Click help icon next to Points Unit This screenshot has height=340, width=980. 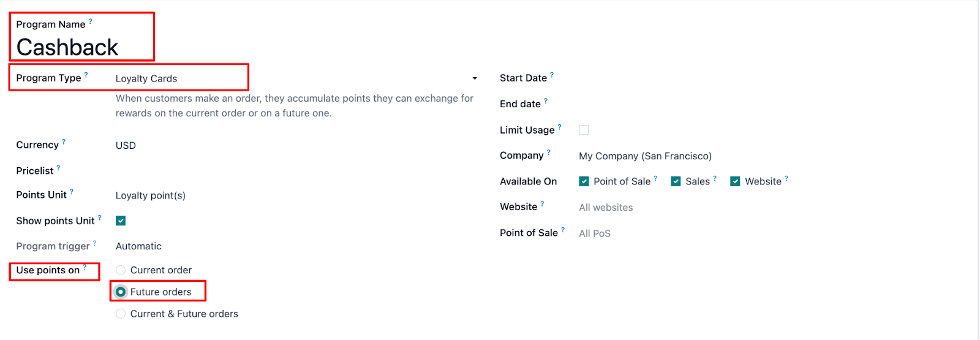click(x=72, y=192)
